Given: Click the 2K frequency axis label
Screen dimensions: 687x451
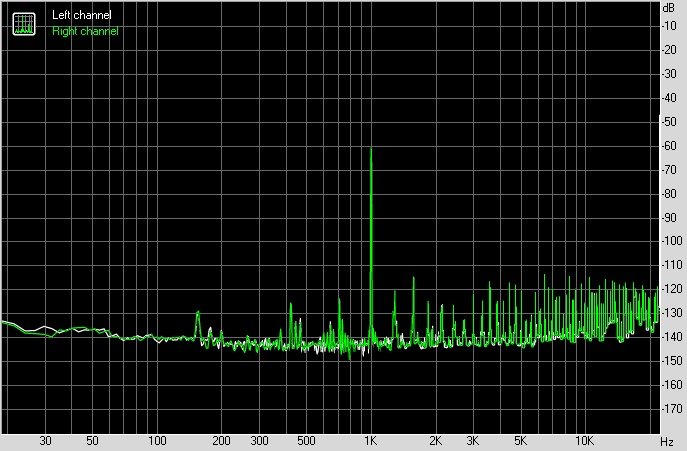Looking at the screenshot, I should 436,441.
